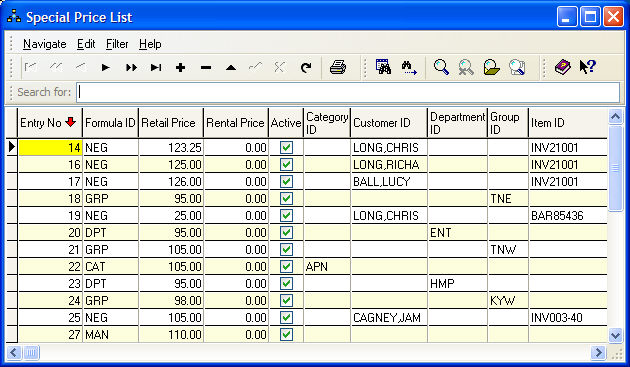
Task: Open the purple help book
Action: pos(562,67)
